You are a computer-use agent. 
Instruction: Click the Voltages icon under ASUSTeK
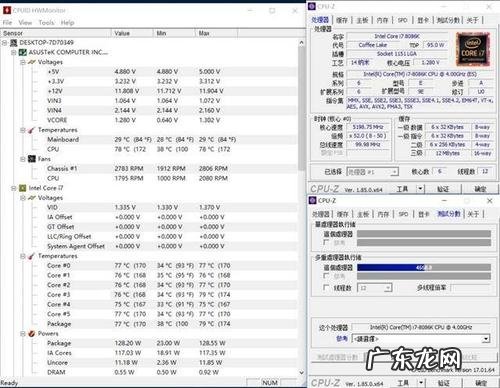[32, 62]
